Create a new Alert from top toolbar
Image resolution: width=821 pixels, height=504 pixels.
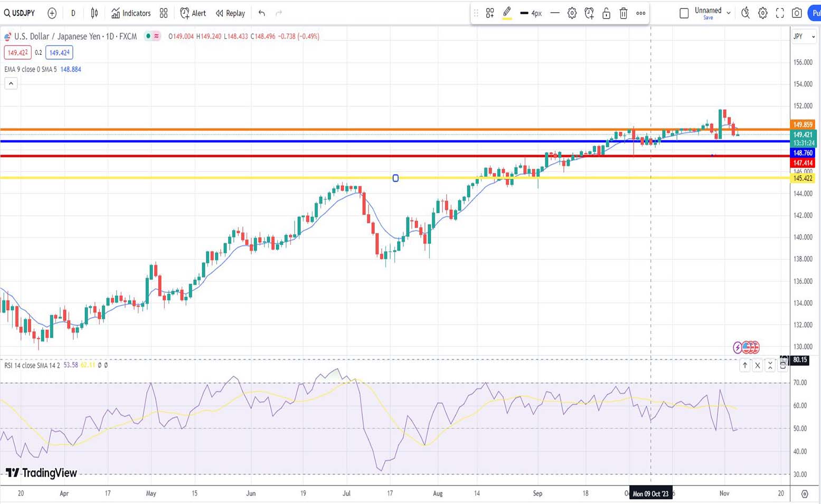[193, 13]
